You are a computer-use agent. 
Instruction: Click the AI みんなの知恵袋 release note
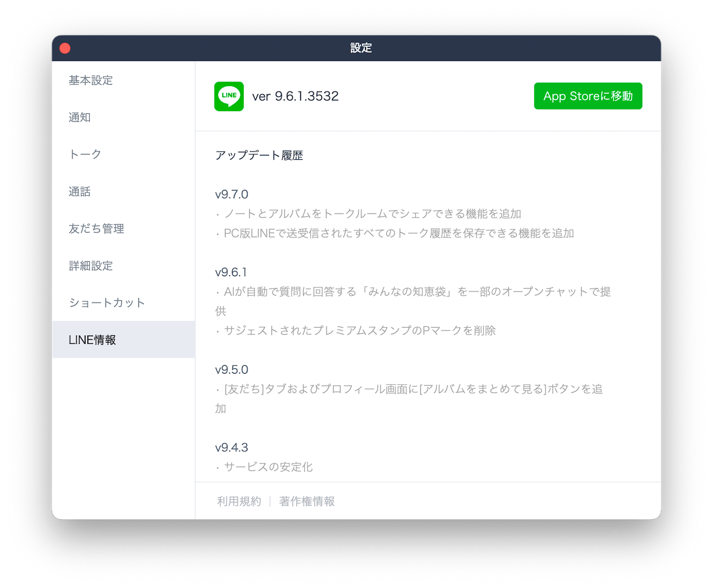tap(413, 301)
